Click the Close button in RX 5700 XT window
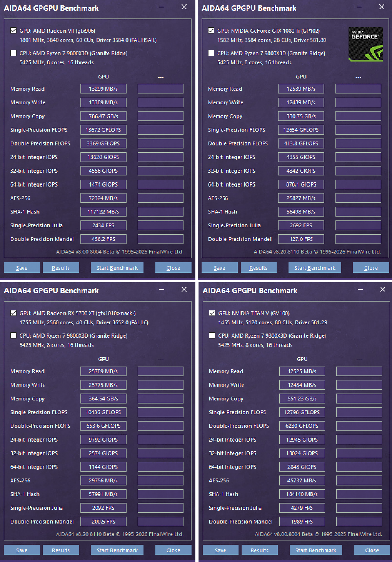This screenshot has width=392, height=562. pyautogui.click(x=173, y=550)
